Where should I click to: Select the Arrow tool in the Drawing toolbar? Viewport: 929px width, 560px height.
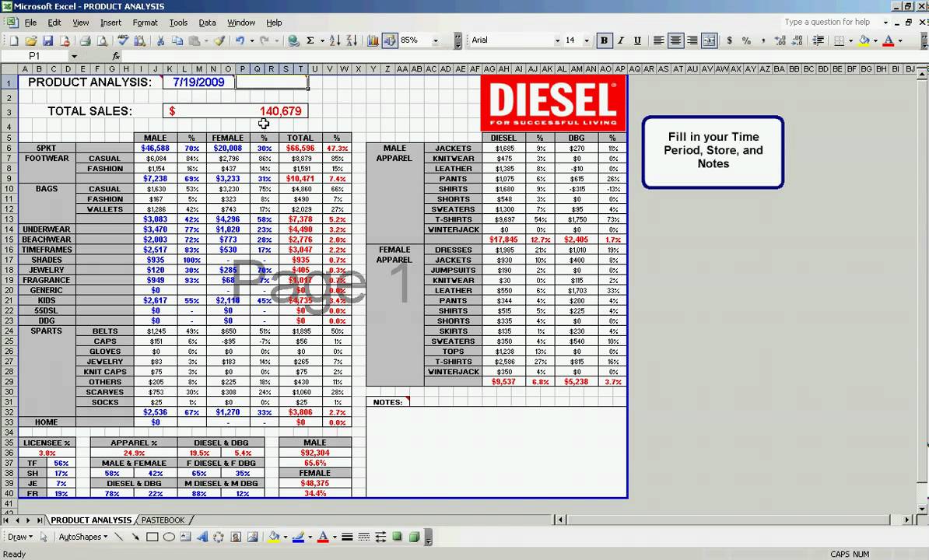135,537
